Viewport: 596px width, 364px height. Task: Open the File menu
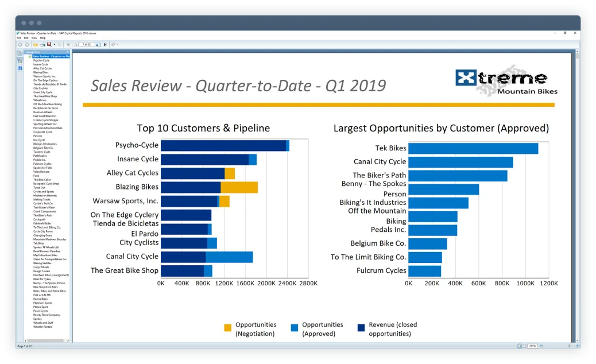pos(19,38)
